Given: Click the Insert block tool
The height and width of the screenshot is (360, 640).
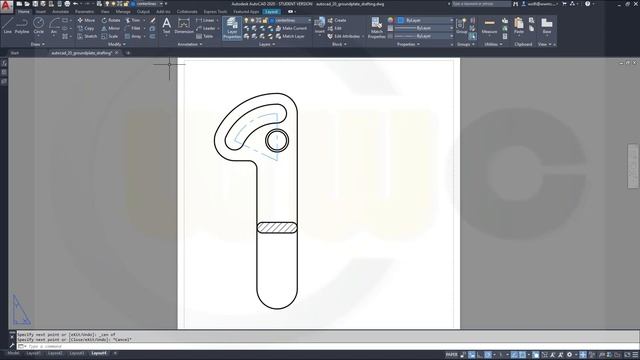Looking at the screenshot, I should pos(320,25).
